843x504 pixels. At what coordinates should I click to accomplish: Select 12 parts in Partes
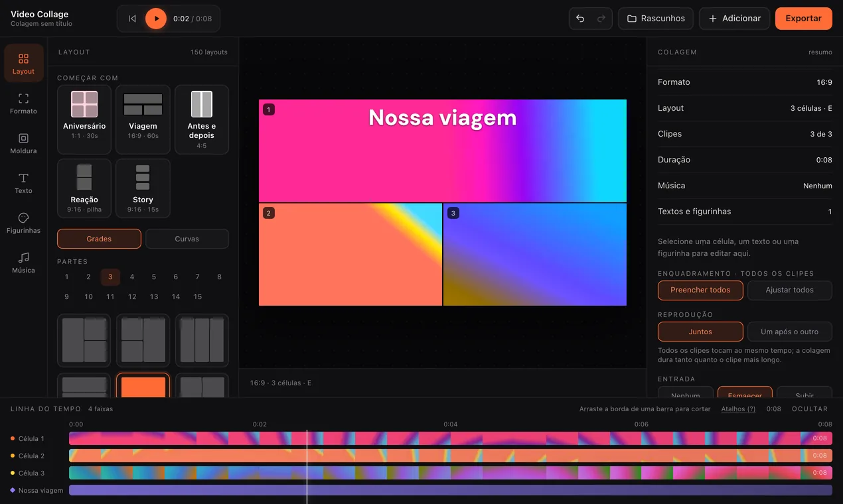click(x=132, y=296)
